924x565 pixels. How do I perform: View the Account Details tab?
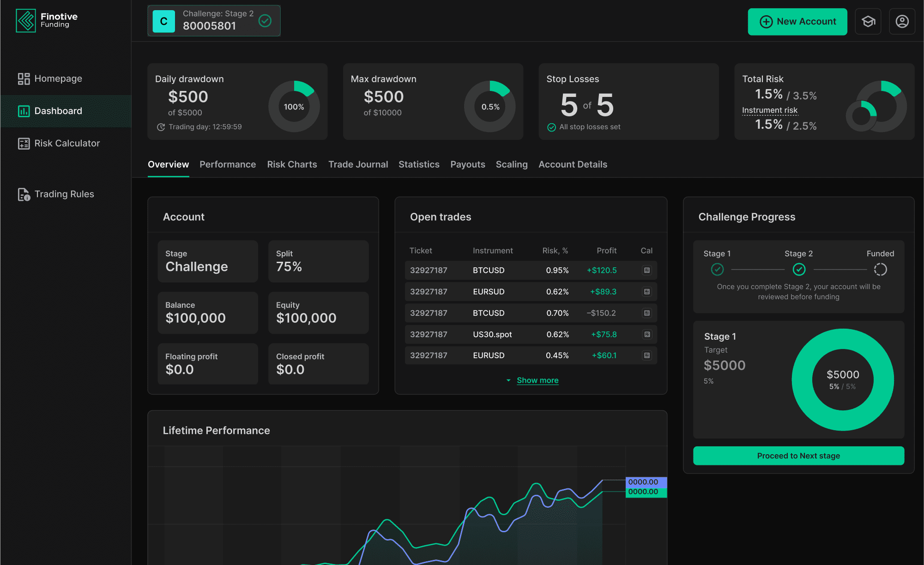pos(573,164)
